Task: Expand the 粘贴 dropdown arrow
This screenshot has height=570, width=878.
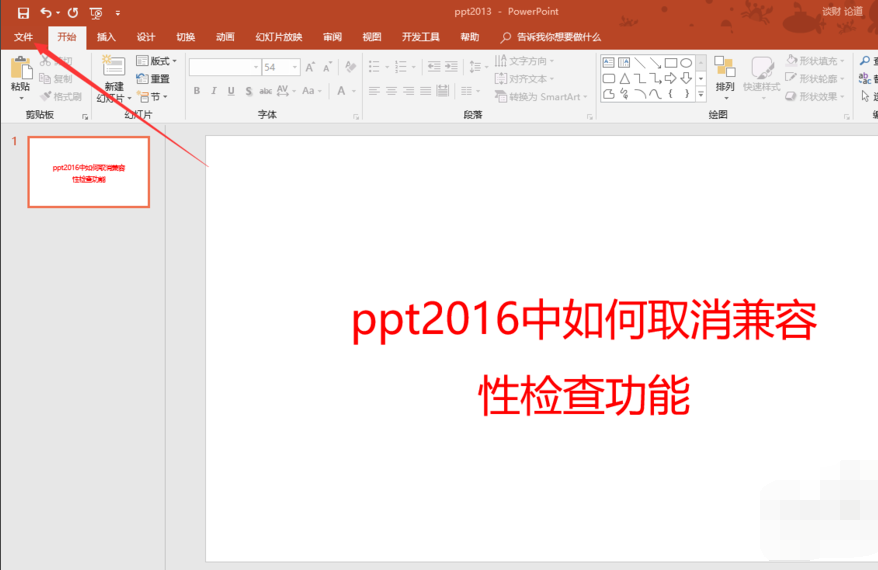Action: (x=21, y=99)
